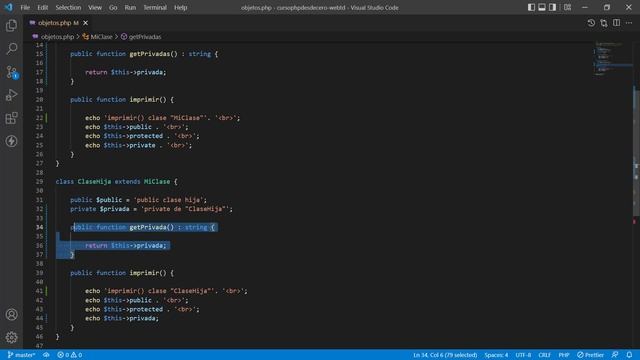Open the lightning bolt extension view
Image resolution: width=640 pixels, height=360 pixels.
[x=11, y=141]
